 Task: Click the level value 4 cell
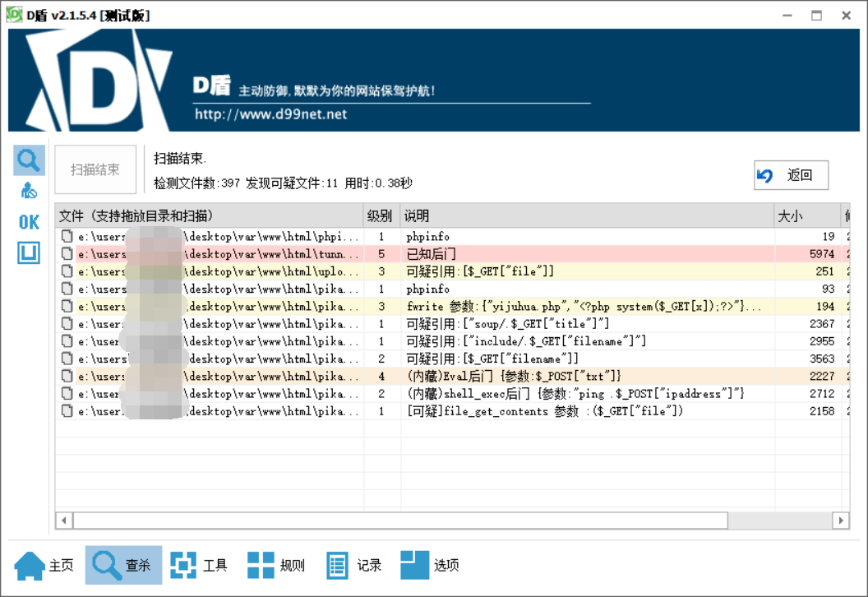click(x=381, y=376)
